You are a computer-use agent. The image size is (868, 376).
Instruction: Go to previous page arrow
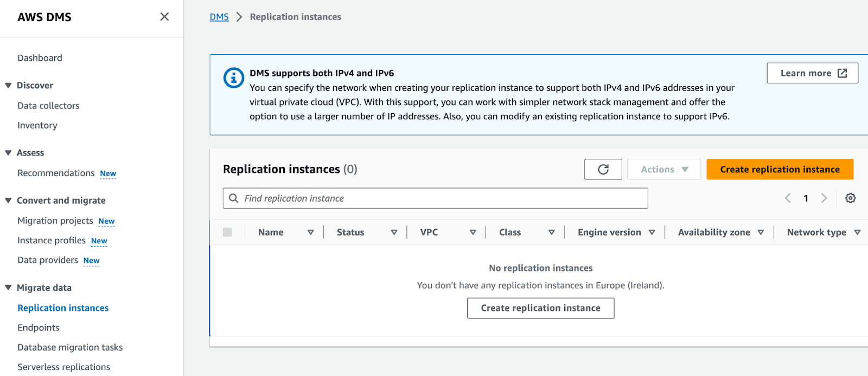[788, 198]
